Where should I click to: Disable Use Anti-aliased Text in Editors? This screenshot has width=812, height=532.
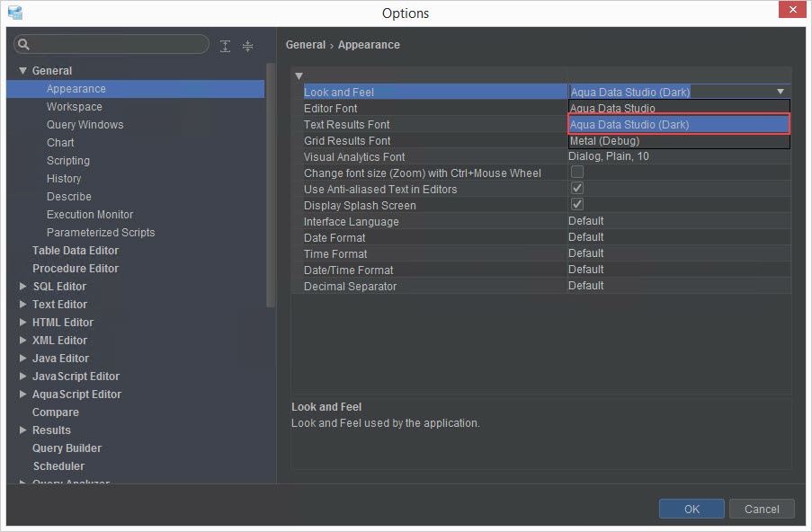click(x=577, y=189)
